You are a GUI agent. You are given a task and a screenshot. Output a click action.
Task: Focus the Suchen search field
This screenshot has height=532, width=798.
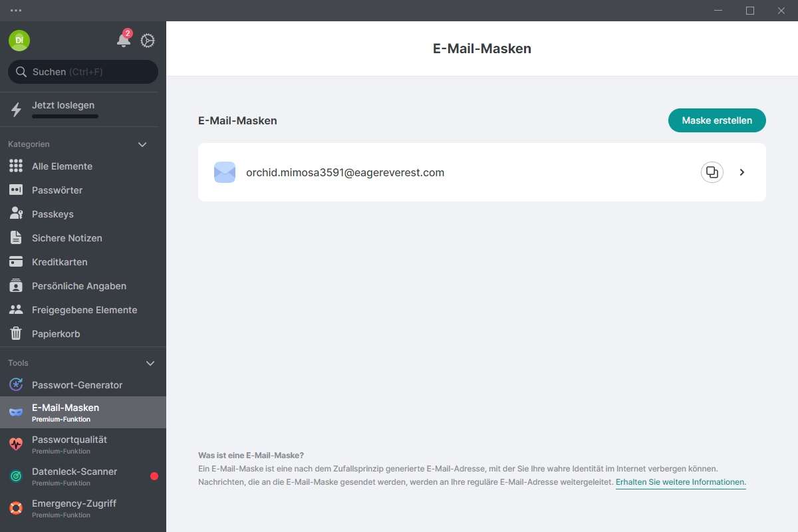pyautogui.click(x=83, y=72)
